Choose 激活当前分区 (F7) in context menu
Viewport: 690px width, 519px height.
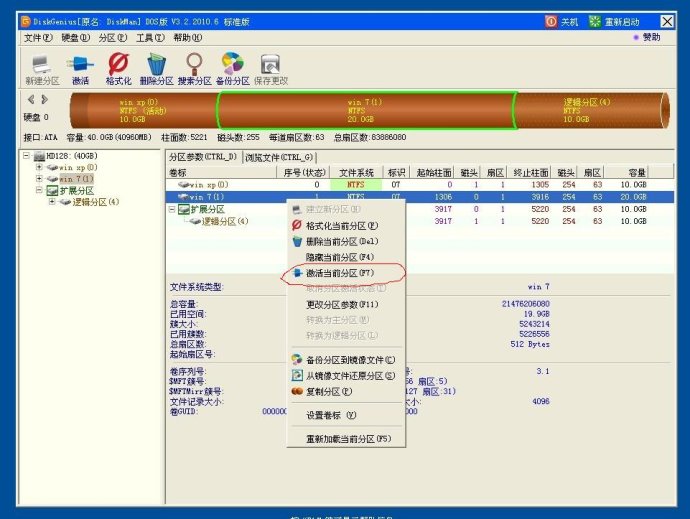346,273
